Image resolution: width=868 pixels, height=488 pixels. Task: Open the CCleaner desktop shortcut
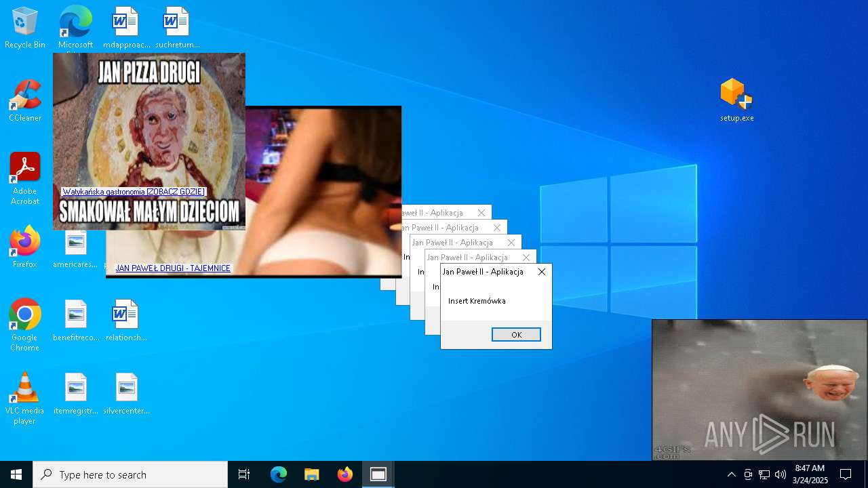click(25, 102)
